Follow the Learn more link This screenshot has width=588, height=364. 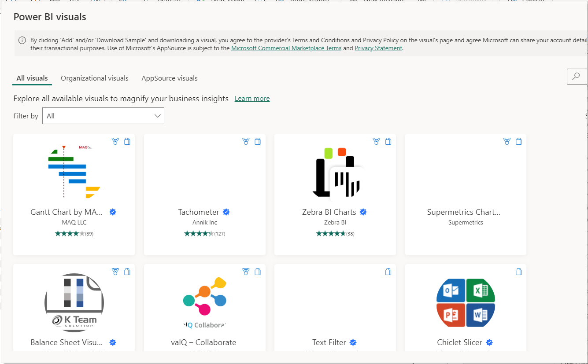[x=252, y=99]
